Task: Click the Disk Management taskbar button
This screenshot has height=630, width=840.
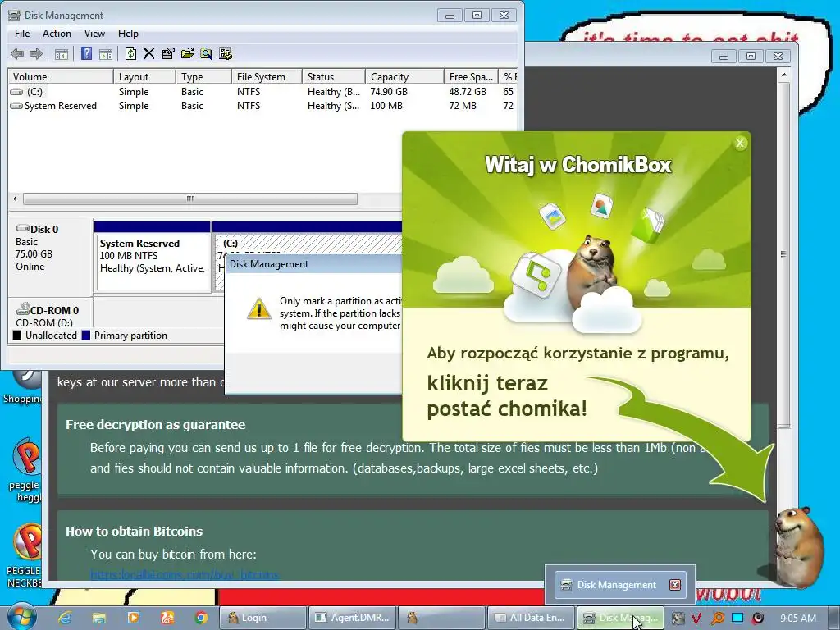Action: coord(620,618)
